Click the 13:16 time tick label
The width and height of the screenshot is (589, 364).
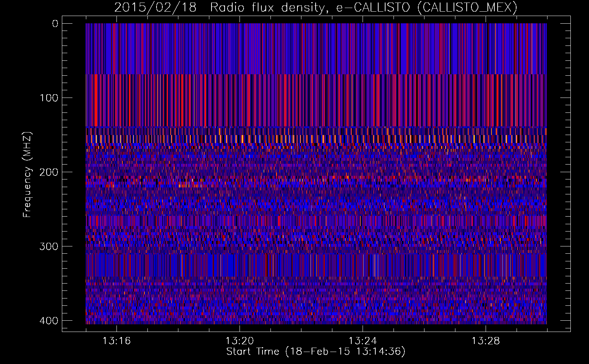[x=116, y=341]
